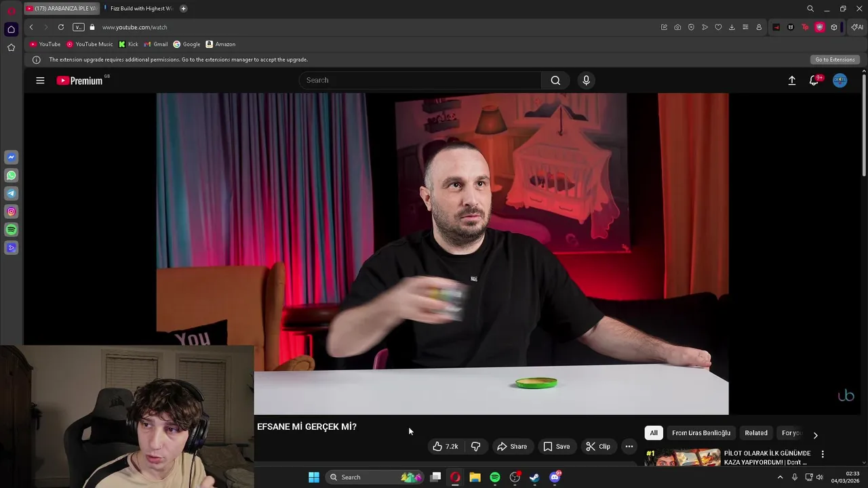The height and width of the screenshot is (488, 868).
Task: Switch to the ARABANIZA İPLE browser tab
Action: [x=62, y=8]
